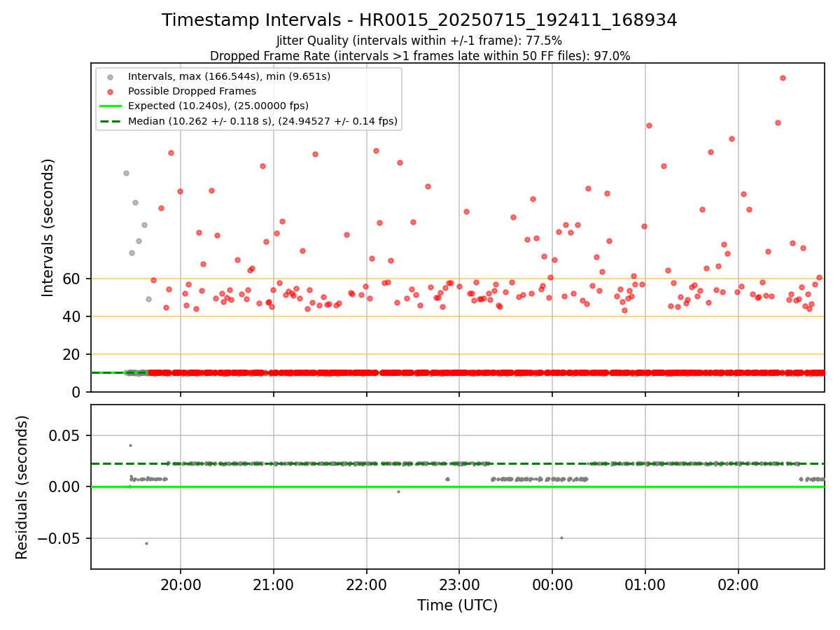Click the 'Time (UTC)' x-axis label
The width and height of the screenshot is (840, 630).
[x=457, y=605]
